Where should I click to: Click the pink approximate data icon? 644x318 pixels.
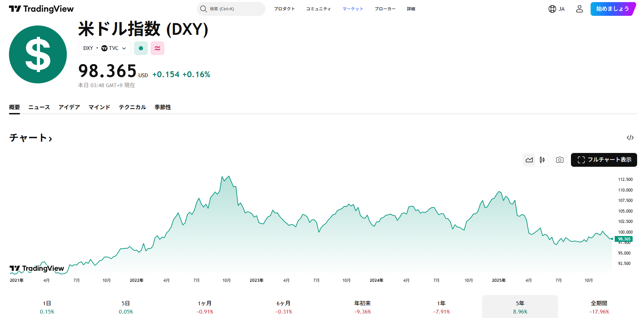point(157,48)
